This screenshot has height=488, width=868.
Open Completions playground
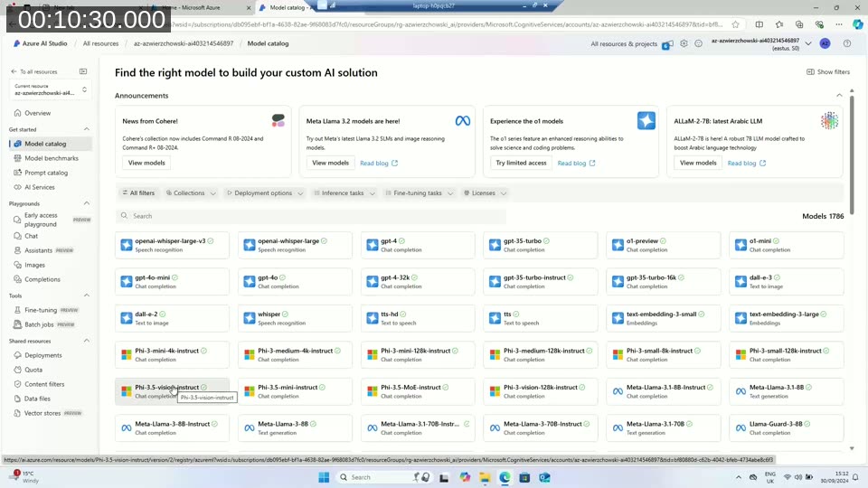coord(42,279)
